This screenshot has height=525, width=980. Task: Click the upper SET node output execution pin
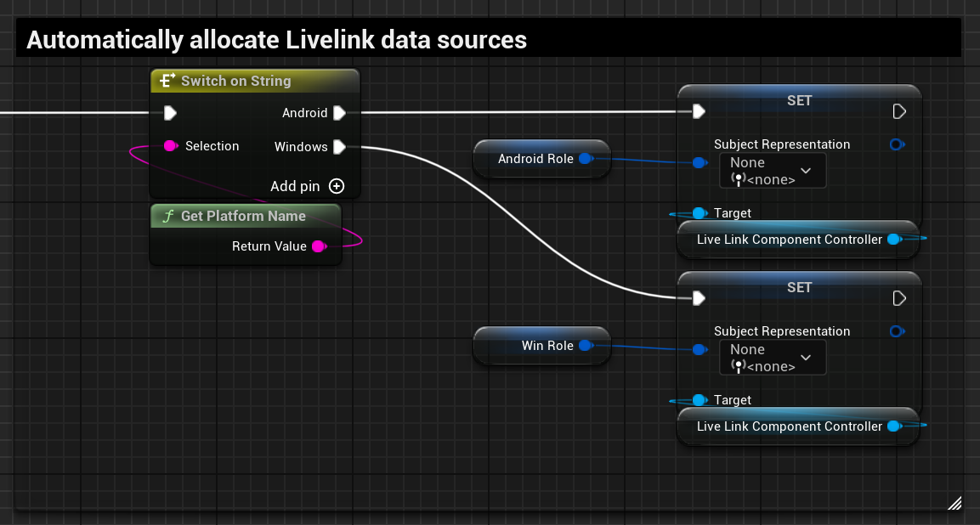pyautogui.click(x=899, y=111)
